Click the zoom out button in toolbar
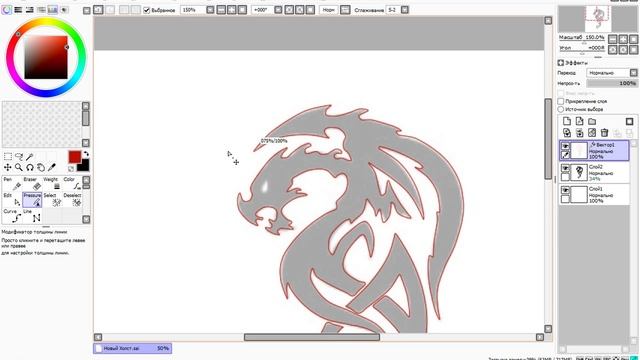Image resolution: width=640 pixels, height=360 pixels. 221,10
